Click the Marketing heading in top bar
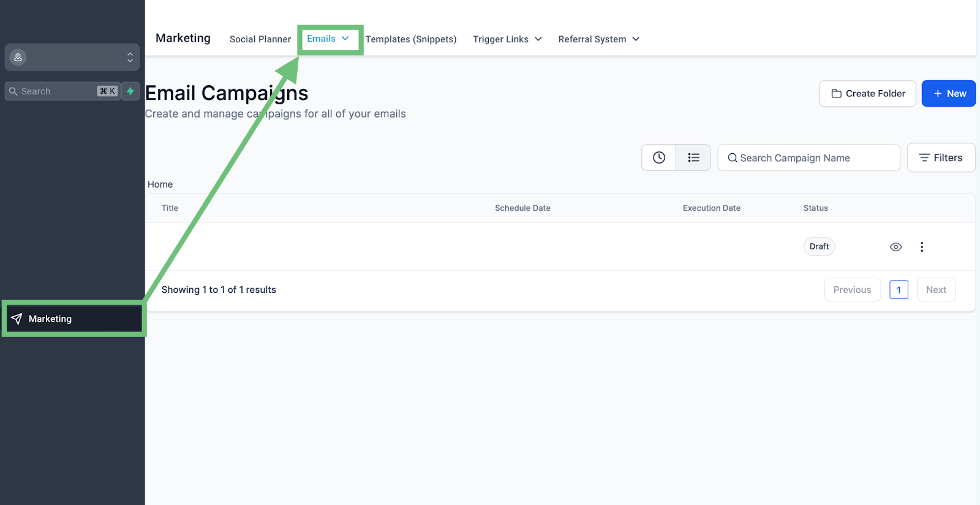The height and width of the screenshot is (505, 980). (x=183, y=38)
